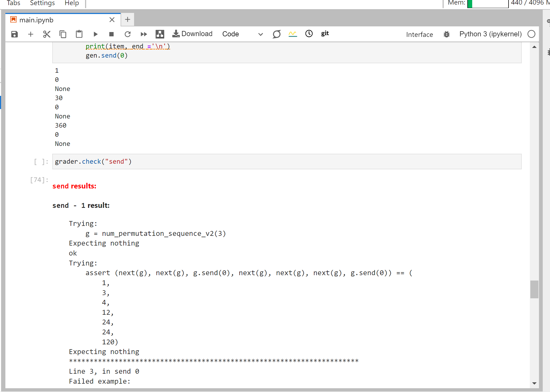Insert a new cell with plus icon
The height and width of the screenshot is (392, 550).
click(31, 34)
